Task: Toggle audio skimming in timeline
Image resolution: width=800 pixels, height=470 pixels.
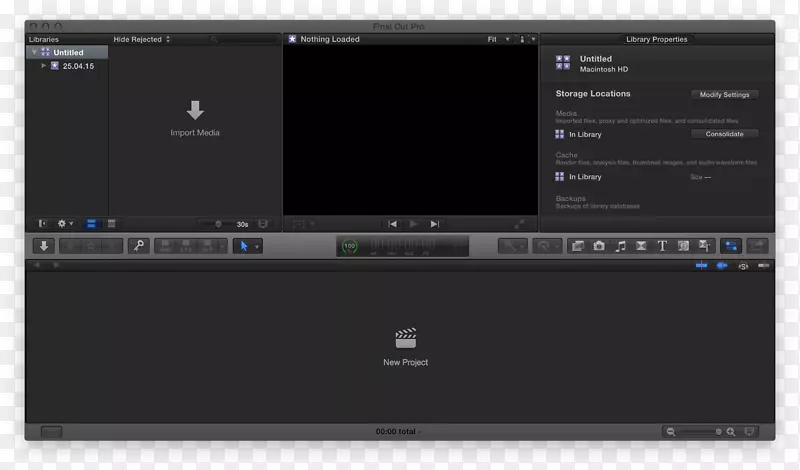Action: click(722, 265)
